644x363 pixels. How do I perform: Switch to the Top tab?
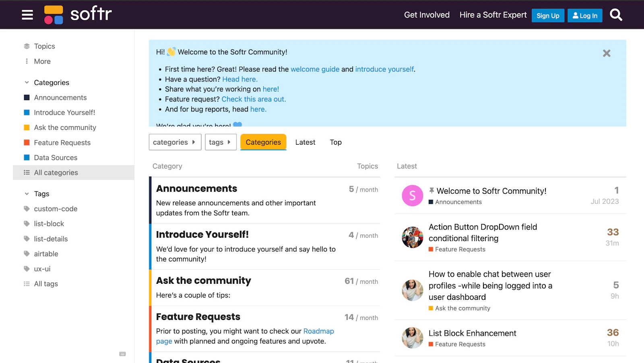click(336, 142)
